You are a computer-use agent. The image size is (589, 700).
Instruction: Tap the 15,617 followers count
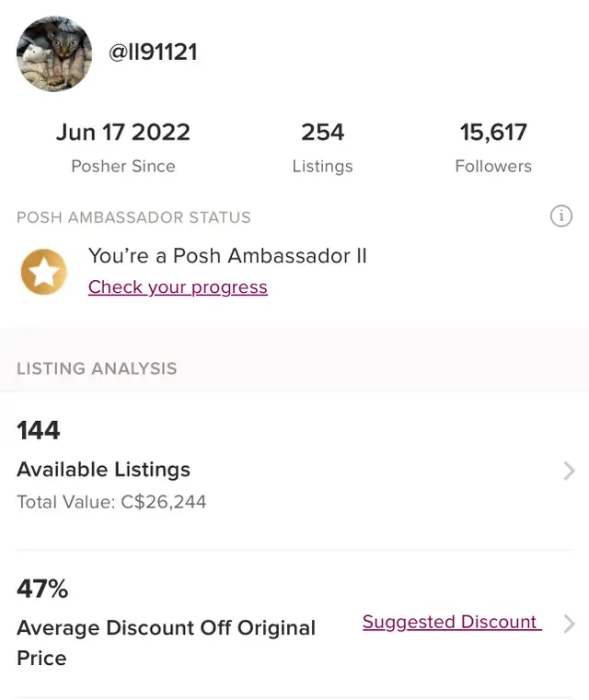493,133
